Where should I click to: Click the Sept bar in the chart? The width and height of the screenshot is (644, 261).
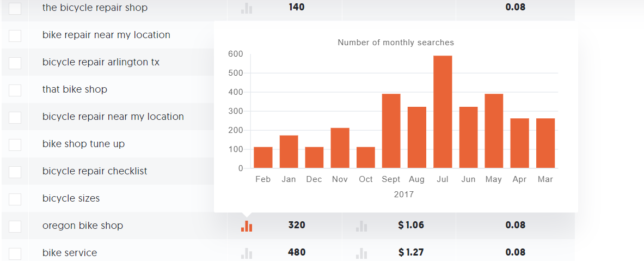[x=391, y=131]
